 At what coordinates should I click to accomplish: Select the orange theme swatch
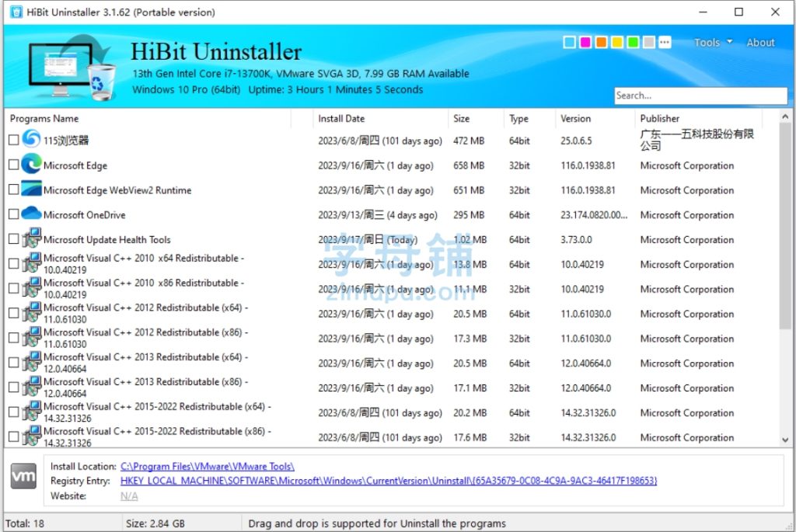tap(601, 42)
